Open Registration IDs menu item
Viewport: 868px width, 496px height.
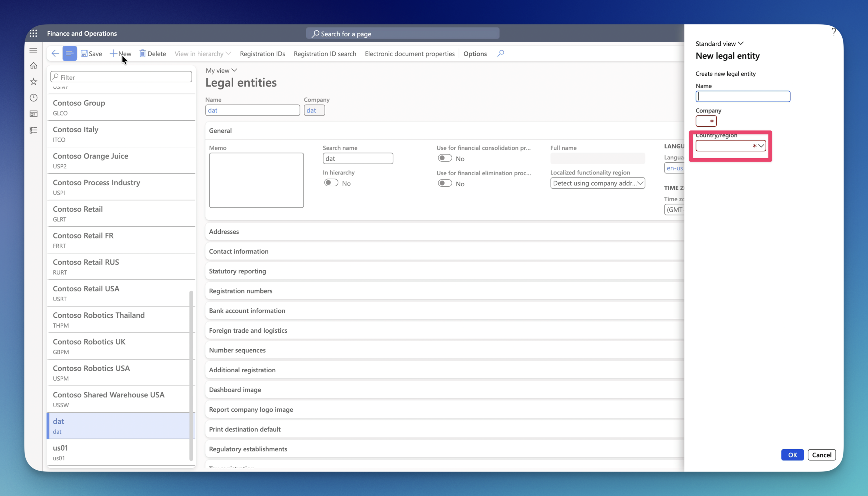(x=262, y=54)
